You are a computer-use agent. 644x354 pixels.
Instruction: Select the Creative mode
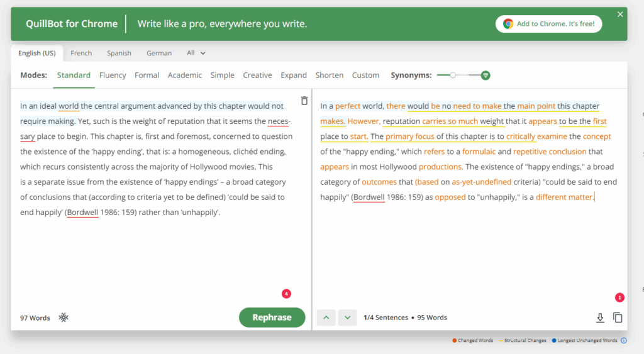pyautogui.click(x=257, y=75)
